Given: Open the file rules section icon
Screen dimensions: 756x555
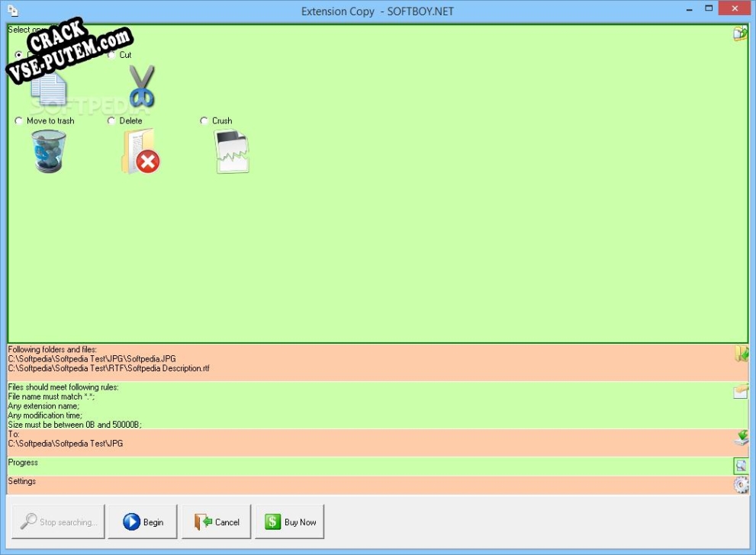Looking at the screenshot, I should 741,391.
